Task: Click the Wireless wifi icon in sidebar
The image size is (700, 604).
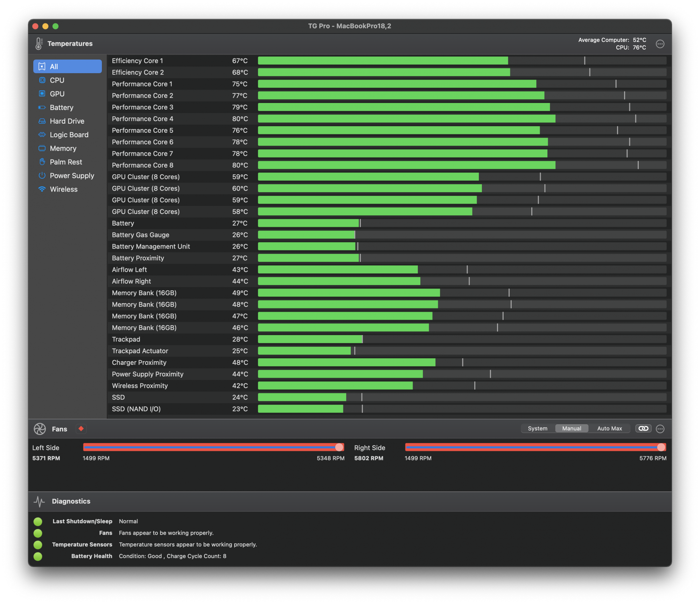Action: click(x=42, y=189)
